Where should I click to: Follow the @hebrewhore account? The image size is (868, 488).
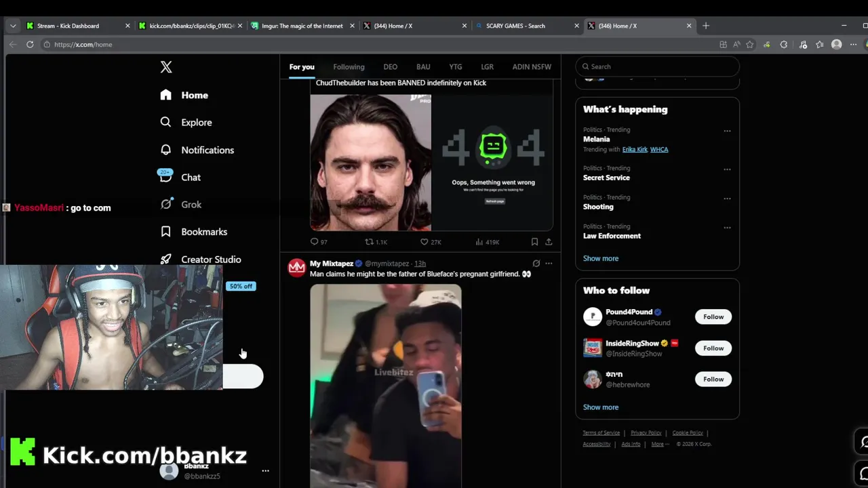coord(713,379)
